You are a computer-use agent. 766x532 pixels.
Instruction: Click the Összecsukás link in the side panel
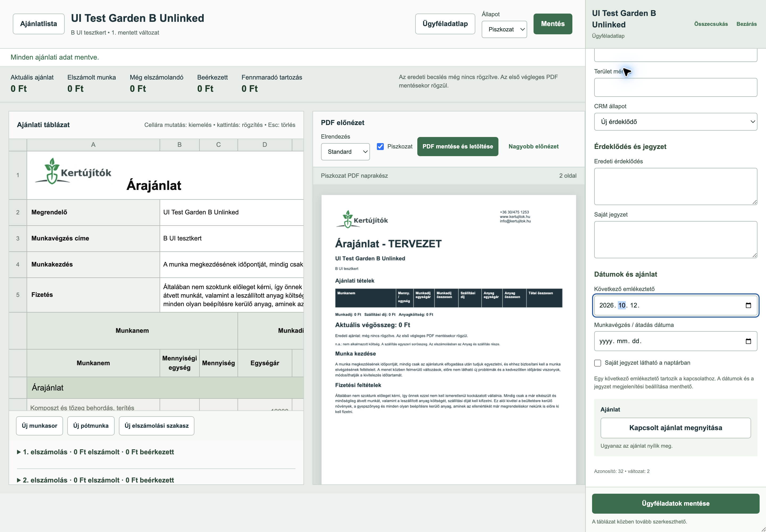point(711,24)
